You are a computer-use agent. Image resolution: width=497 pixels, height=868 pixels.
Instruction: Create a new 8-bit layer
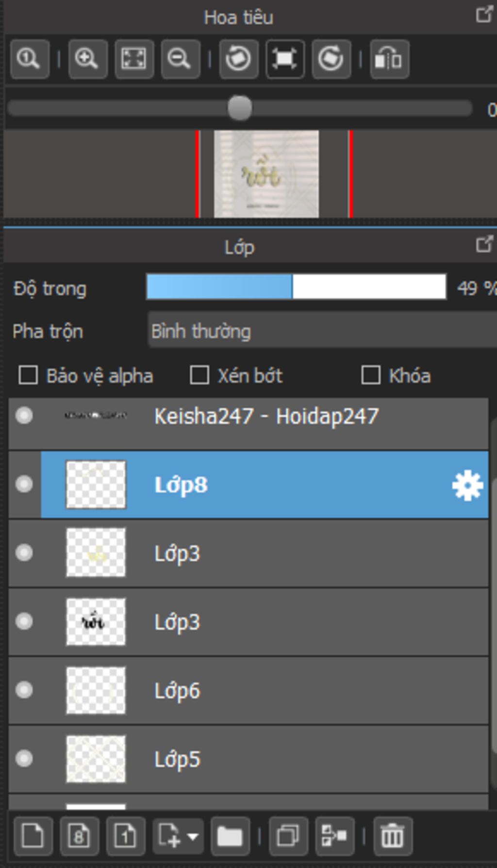point(79,836)
